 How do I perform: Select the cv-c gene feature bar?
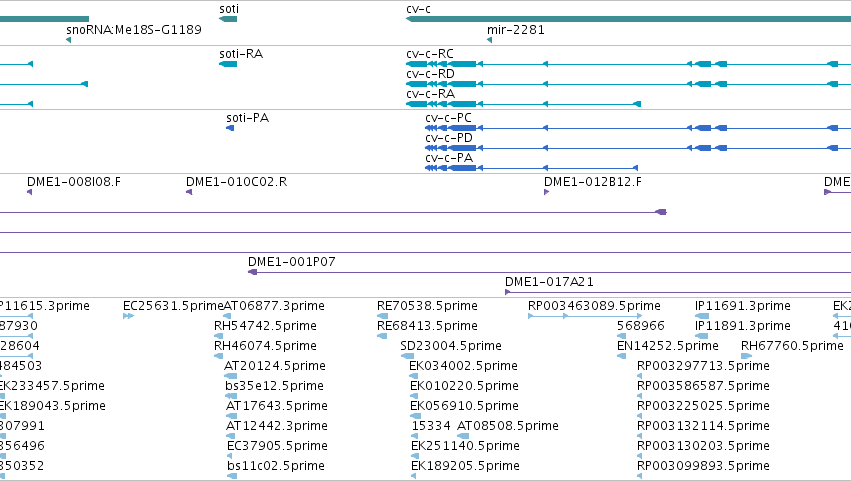click(x=628, y=19)
